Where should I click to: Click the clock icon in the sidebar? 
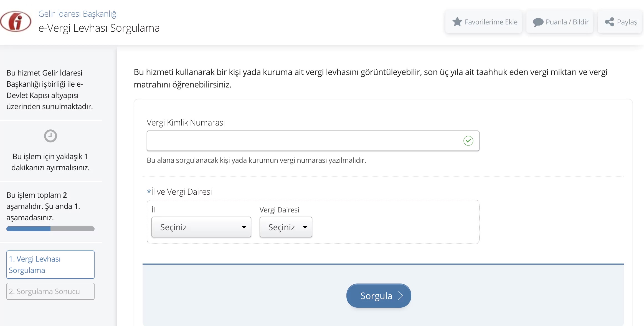coord(50,136)
